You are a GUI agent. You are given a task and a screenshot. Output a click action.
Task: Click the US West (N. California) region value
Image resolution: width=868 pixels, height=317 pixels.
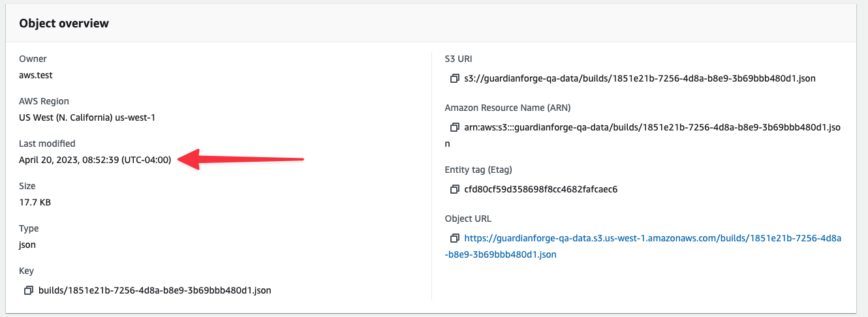coord(87,117)
